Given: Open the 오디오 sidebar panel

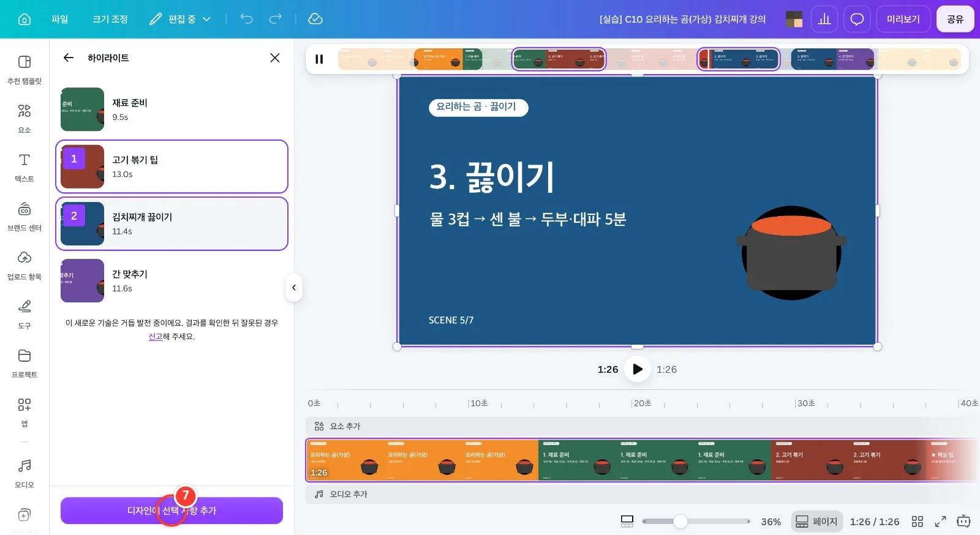Looking at the screenshot, I should click(24, 473).
